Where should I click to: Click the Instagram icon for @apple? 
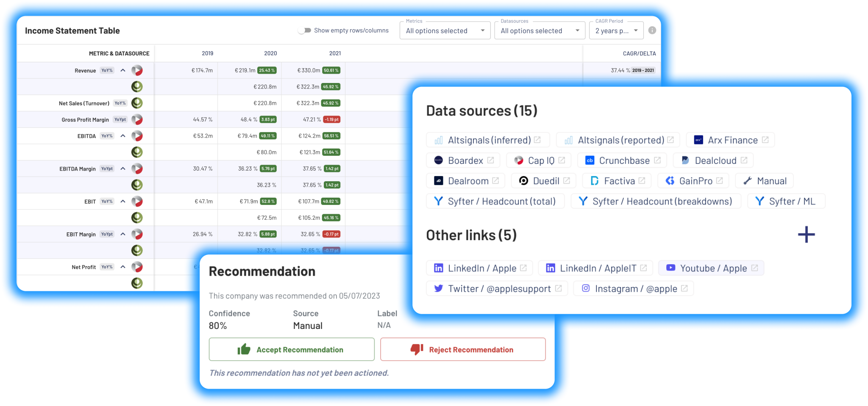click(x=586, y=288)
